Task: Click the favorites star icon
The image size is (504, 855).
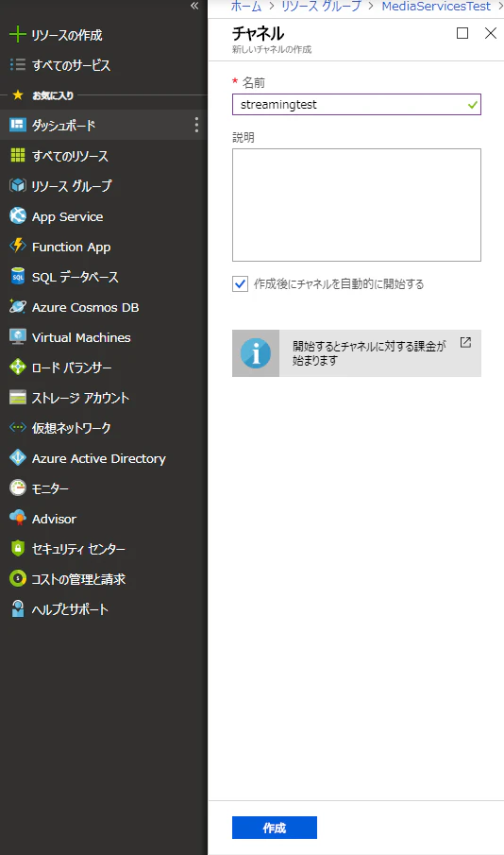Action: click(x=17, y=94)
